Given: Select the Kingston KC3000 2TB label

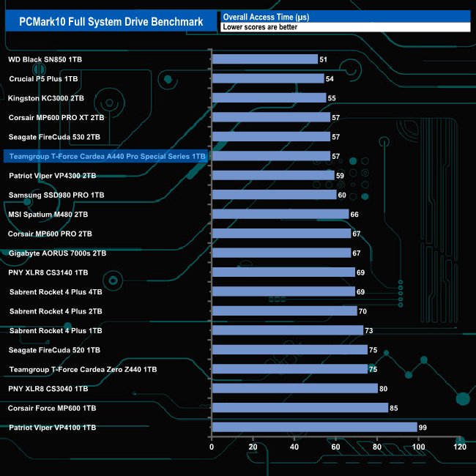Looking at the screenshot, I should point(46,98).
